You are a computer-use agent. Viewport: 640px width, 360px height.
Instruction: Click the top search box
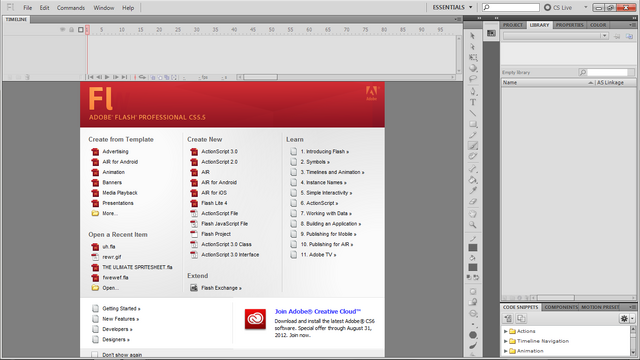click(511, 7)
